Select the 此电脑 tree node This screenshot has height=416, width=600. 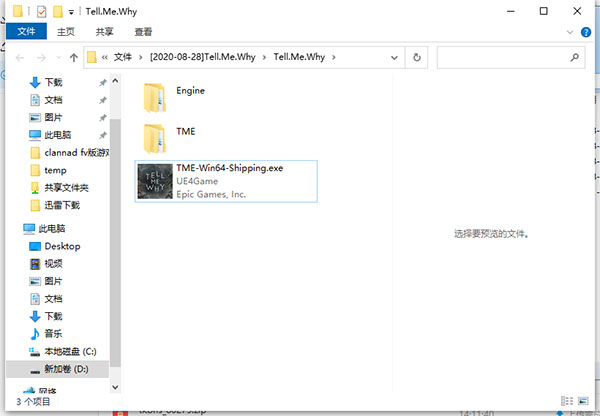point(52,229)
